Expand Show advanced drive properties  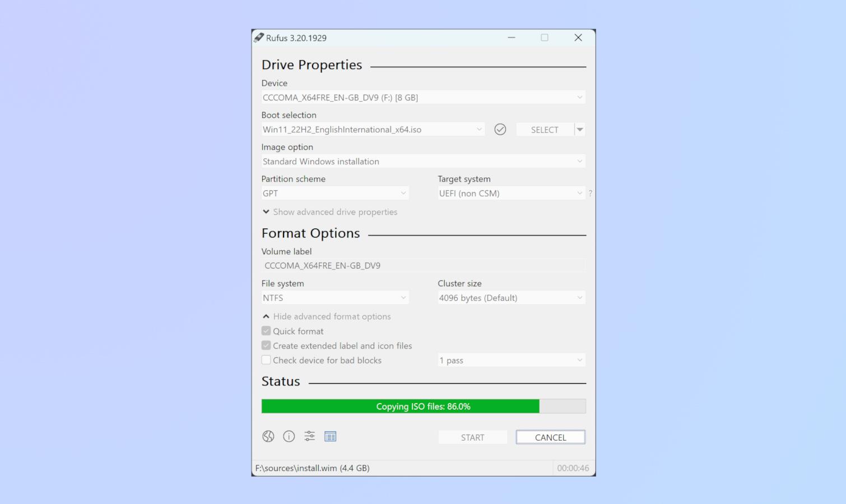(x=330, y=212)
